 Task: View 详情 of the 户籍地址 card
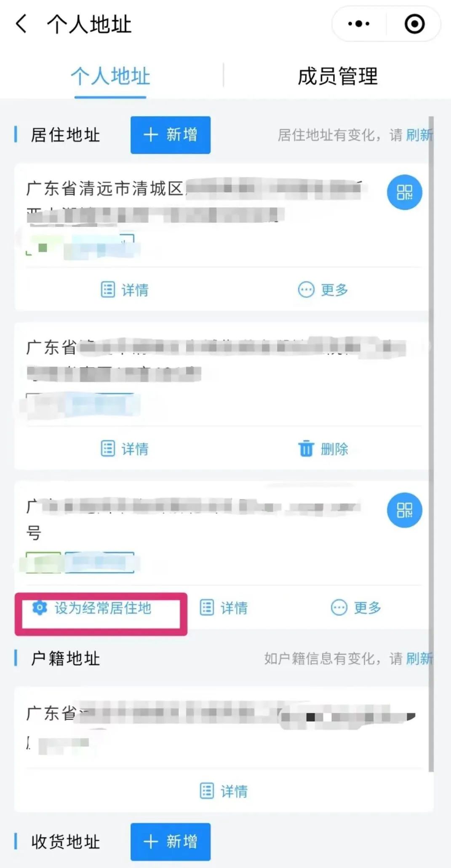click(x=224, y=791)
